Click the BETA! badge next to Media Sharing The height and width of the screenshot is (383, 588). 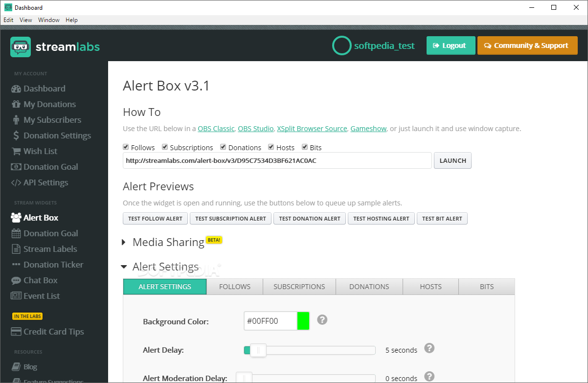[214, 240]
